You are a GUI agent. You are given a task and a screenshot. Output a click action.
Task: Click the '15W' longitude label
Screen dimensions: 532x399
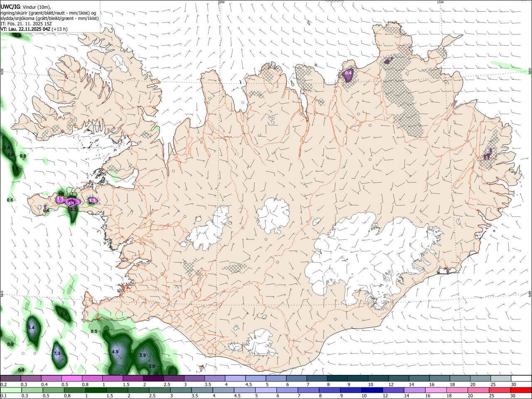coord(440,2)
